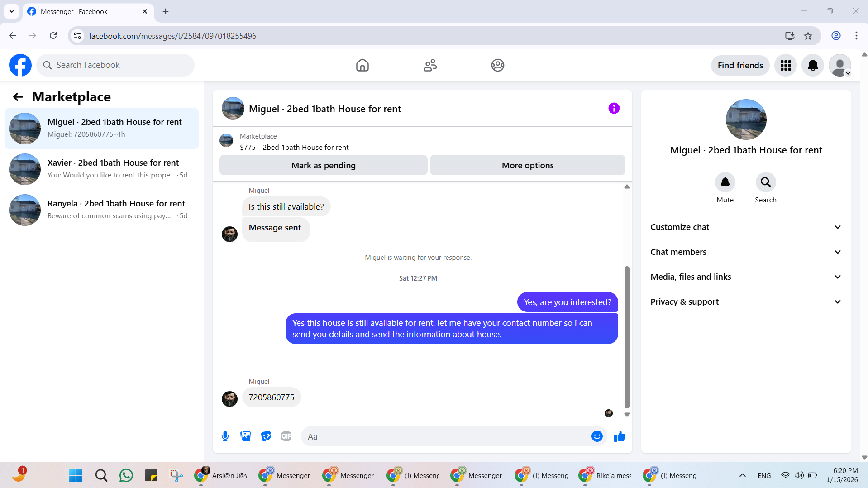
Task: Mute this conversation with the bell icon
Action: click(725, 182)
